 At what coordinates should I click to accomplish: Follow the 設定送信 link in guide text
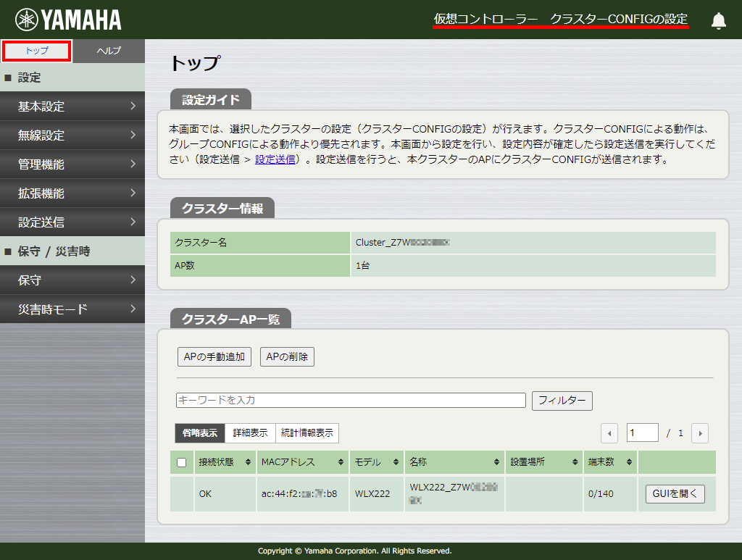pyautogui.click(x=275, y=159)
